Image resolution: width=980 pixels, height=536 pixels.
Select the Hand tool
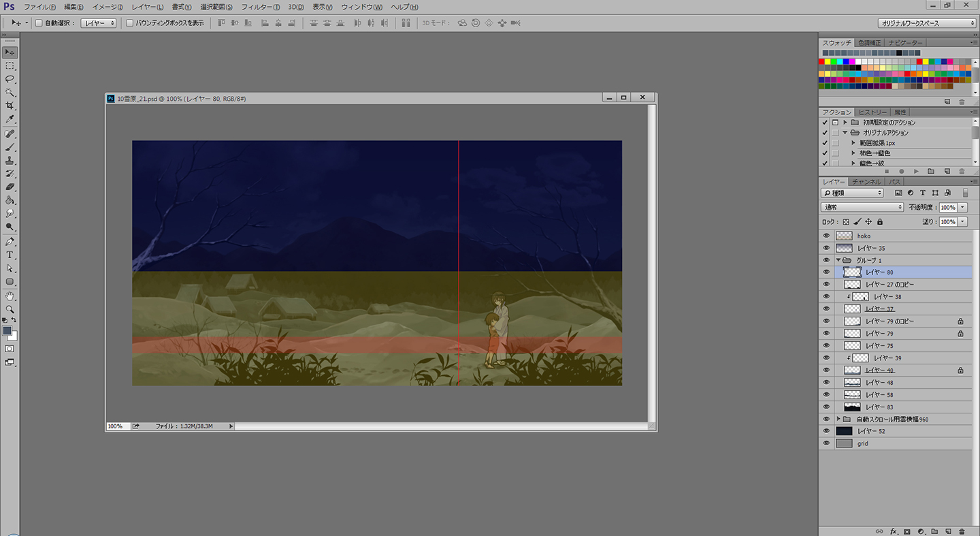tap(10, 296)
